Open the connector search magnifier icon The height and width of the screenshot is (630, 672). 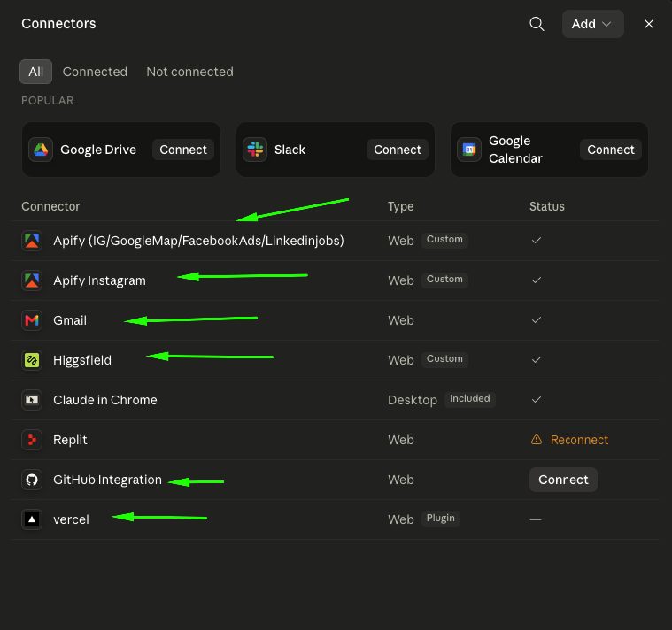click(x=537, y=24)
